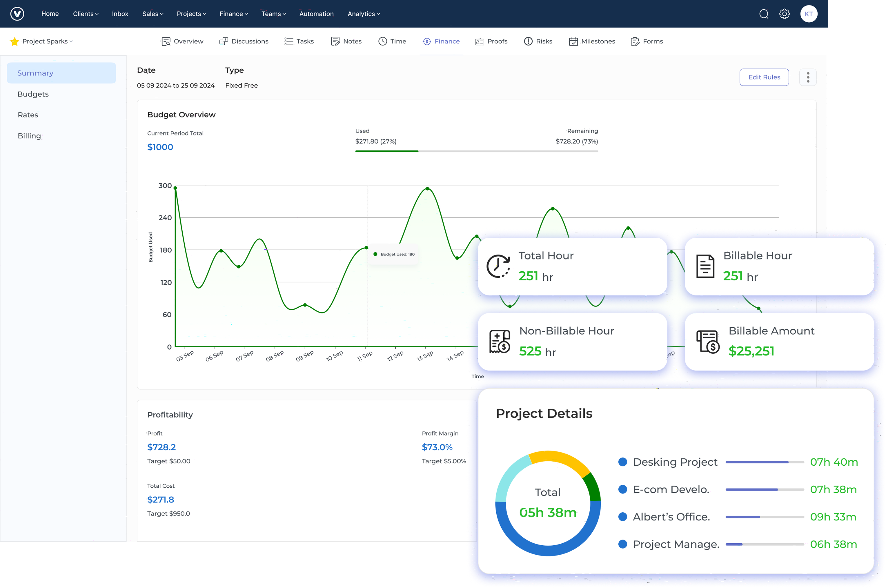
Task: Click the $271.8 total cost value
Action: click(161, 500)
